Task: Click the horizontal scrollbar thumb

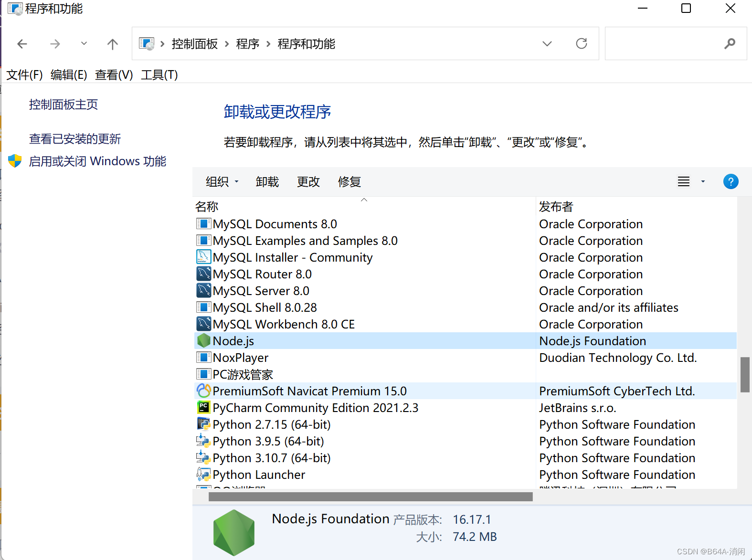Action: pos(371,497)
